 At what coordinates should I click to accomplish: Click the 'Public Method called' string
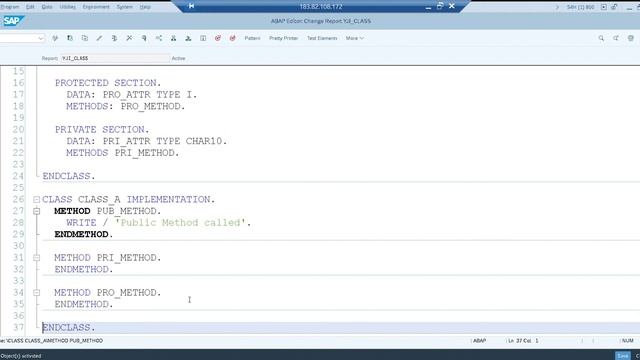(x=180, y=223)
